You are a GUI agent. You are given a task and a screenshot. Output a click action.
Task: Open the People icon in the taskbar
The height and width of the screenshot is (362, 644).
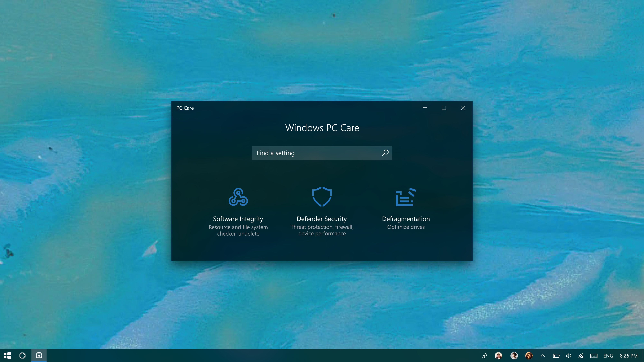(484, 356)
